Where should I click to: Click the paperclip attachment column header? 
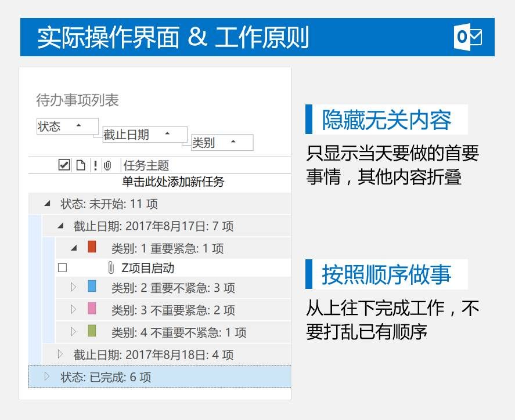tap(107, 165)
